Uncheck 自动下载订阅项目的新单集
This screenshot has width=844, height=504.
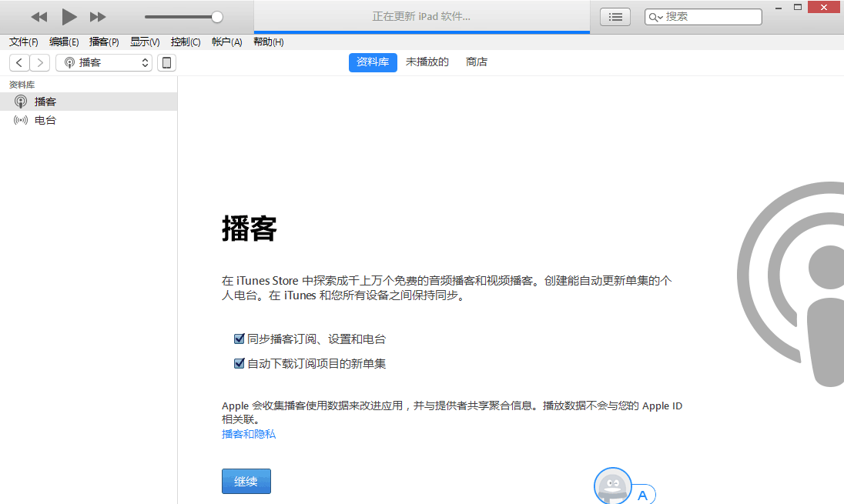click(239, 363)
